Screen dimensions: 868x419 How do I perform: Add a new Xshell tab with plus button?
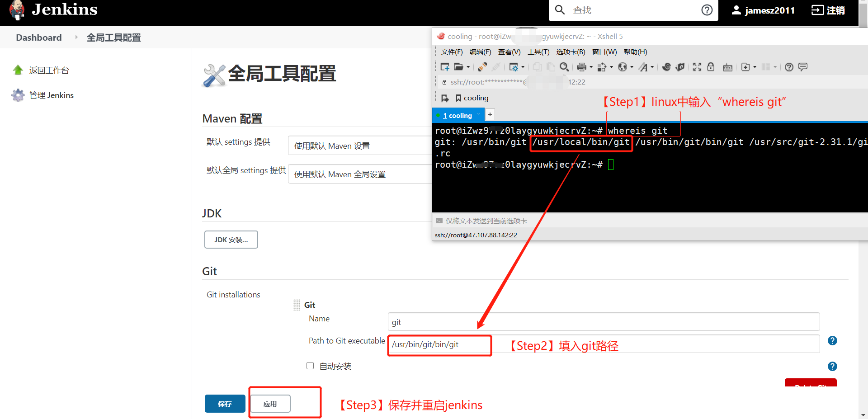[490, 114]
